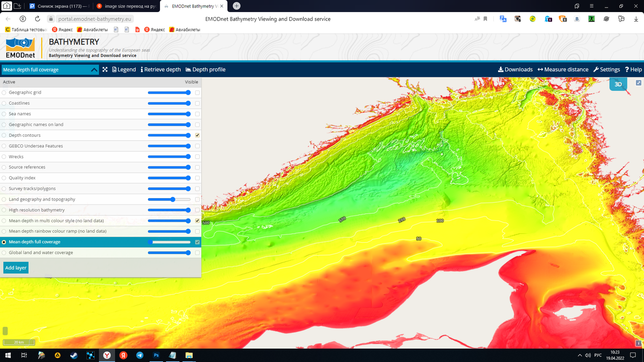This screenshot has height=362, width=644.
Task: Enable Geographic grid visibility checkbox
Action: (x=197, y=93)
